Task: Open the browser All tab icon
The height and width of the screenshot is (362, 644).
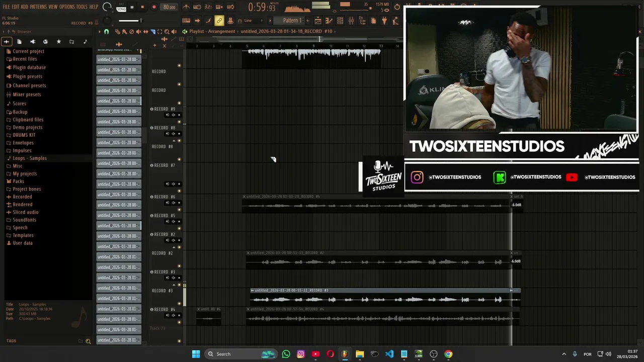Action: point(7,42)
